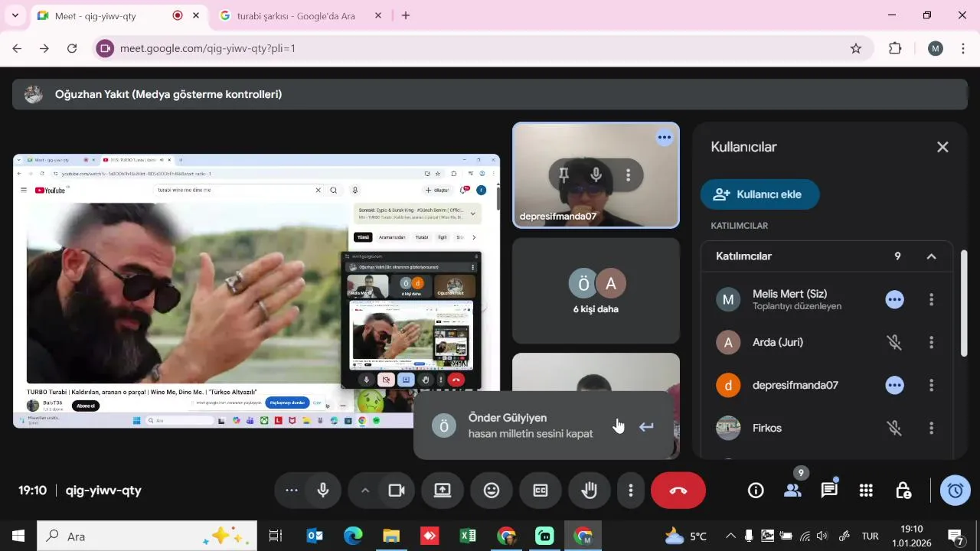Open more options beside the hang-up button
The image size is (980, 551).
[631, 491]
